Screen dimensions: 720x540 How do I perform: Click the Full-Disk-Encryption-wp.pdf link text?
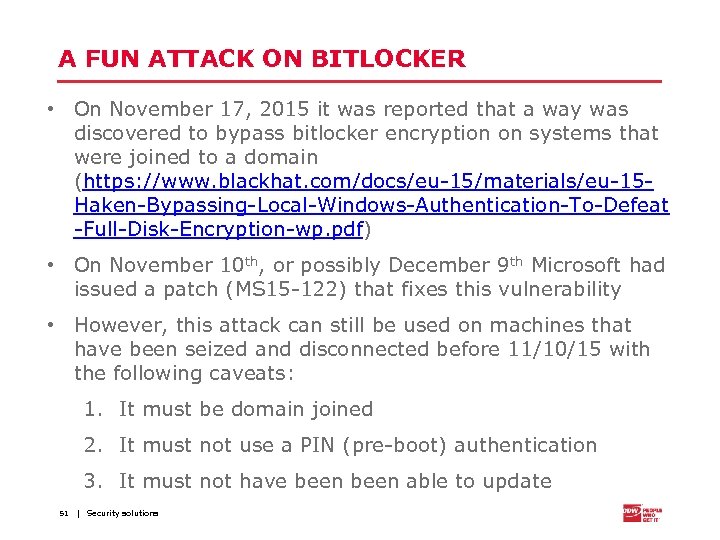(x=220, y=229)
